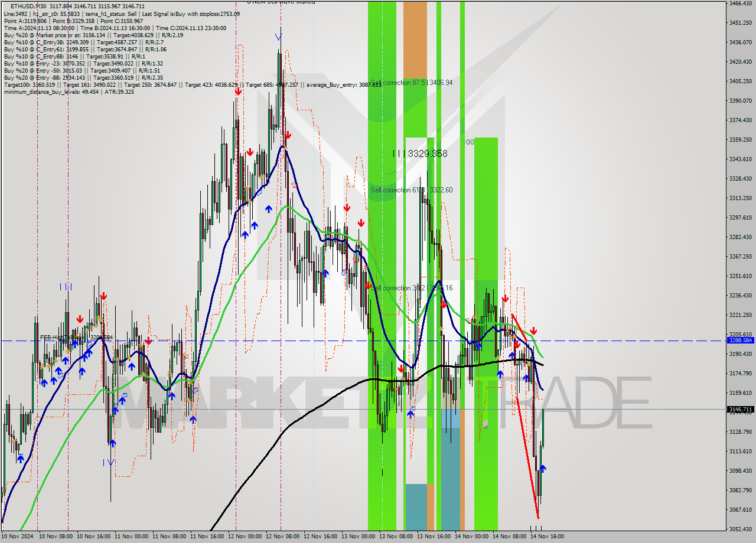Click the current price tag 3146.711
Viewport: 756px width, 543px height.
(741, 409)
